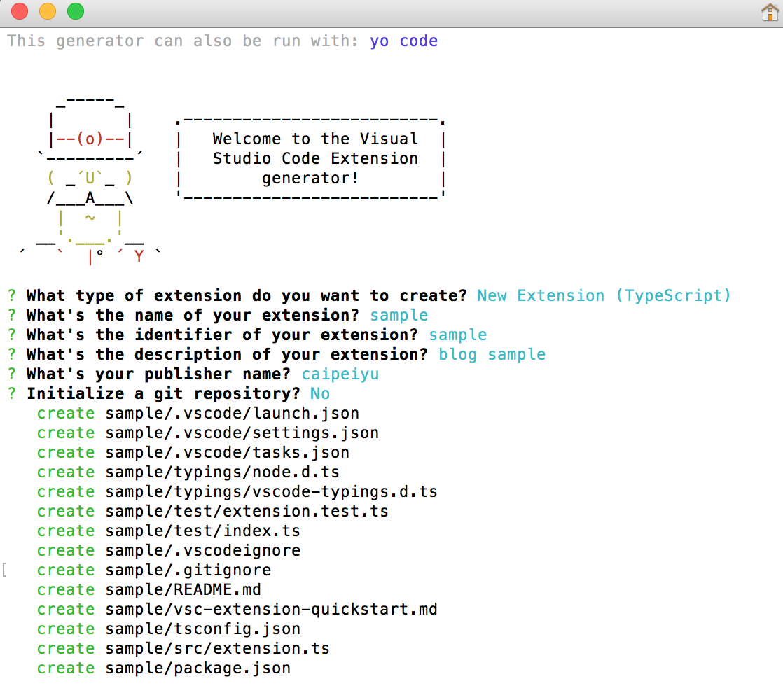
Task: Click 'sample/src/extension.ts' path
Action: pyautogui.click(x=218, y=649)
